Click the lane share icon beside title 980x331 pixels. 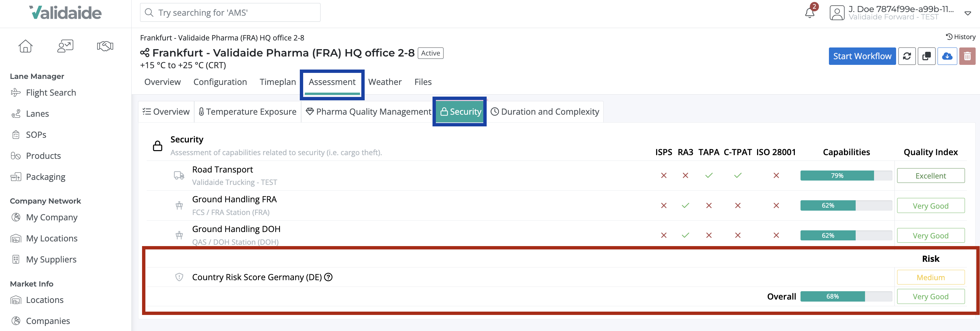coord(145,53)
